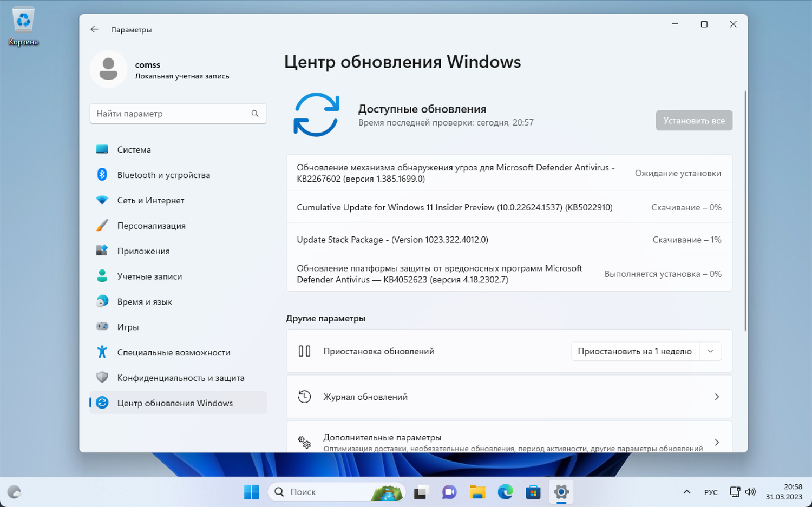Click the Скачивание – 1% status text
This screenshot has width=812, height=507.
point(687,240)
